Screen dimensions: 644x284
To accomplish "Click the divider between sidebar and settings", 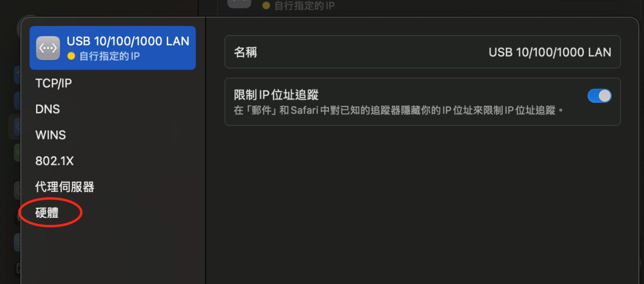I will [205, 151].
